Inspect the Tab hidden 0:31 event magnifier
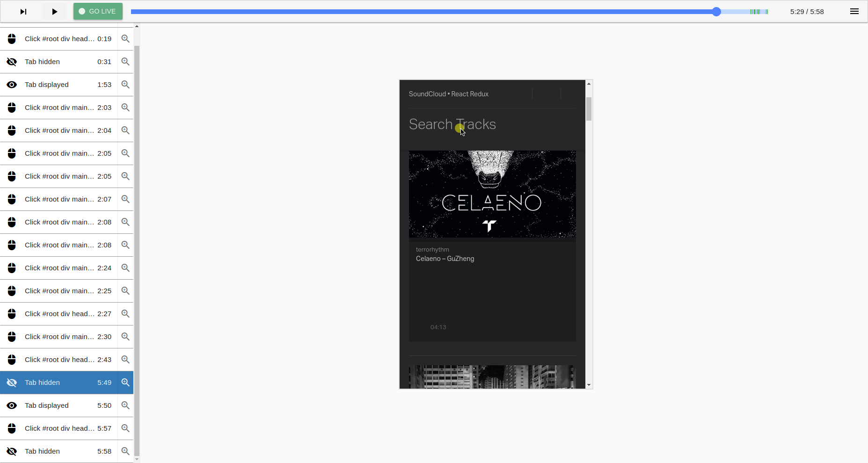This screenshot has height=463, width=868. tap(125, 62)
